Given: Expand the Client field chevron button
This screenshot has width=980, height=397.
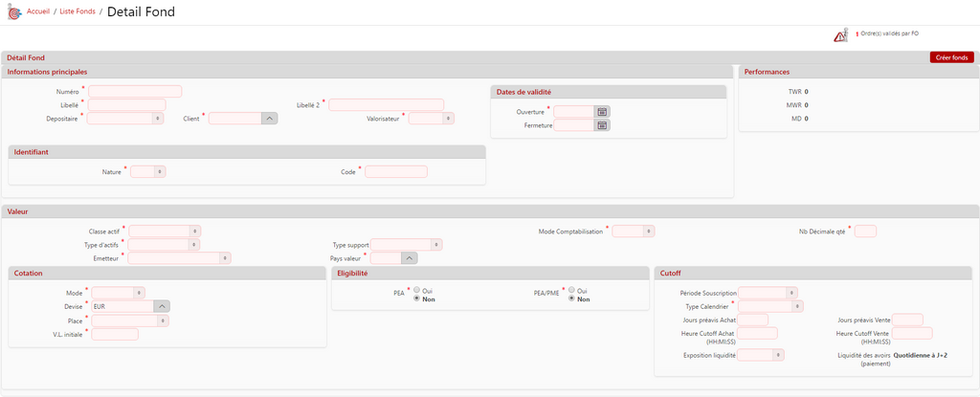Looking at the screenshot, I should pos(269,119).
